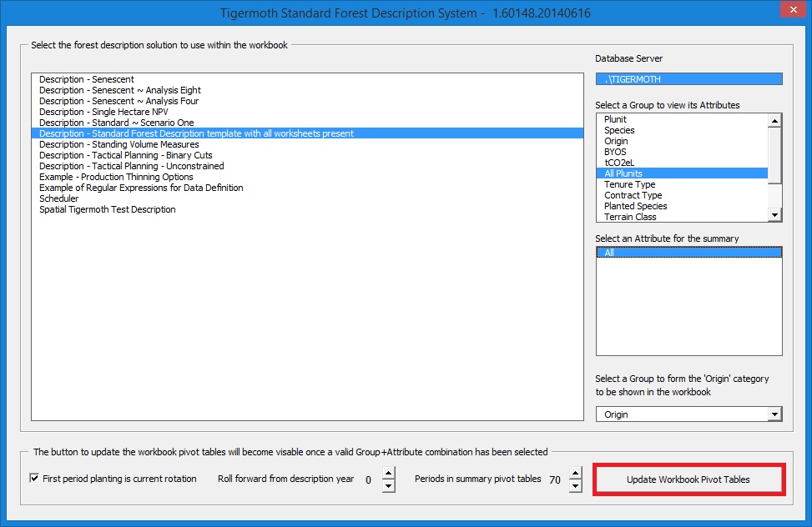Select 'All' in the Attribute summary list
The height and width of the screenshot is (527, 812).
click(688, 253)
